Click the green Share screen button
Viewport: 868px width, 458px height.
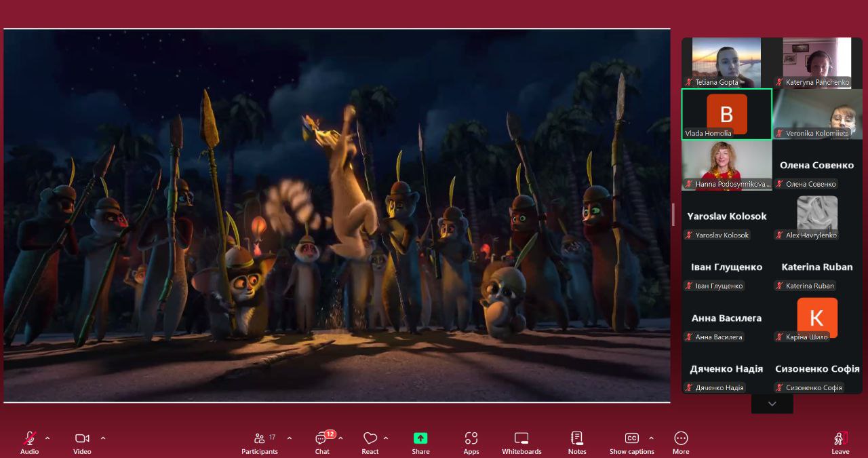pos(420,442)
